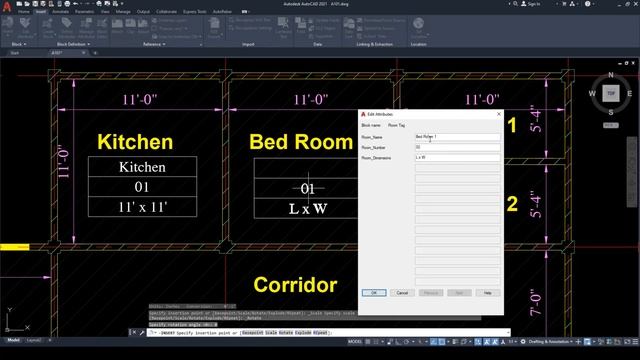This screenshot has width=640, height=360.
Task: Click the 'Kitchen' yellow room label text
Action: [135, 142]
